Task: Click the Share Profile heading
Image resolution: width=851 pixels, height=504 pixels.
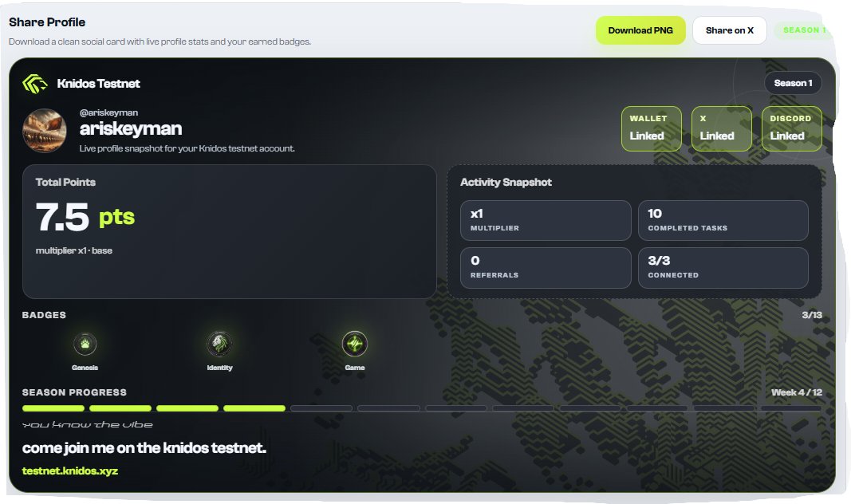Action: click(47, 22)
